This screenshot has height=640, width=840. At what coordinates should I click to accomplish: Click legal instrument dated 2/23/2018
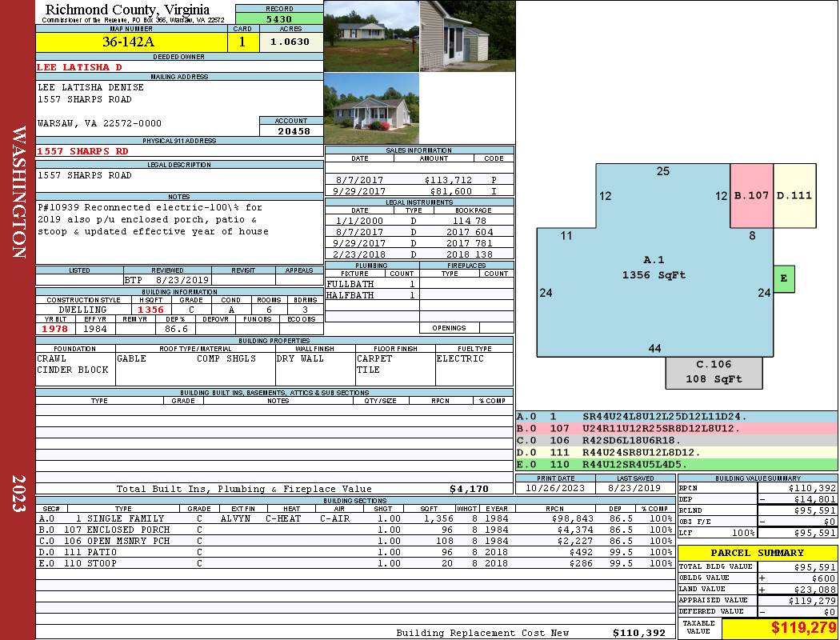tap(419, 254)
